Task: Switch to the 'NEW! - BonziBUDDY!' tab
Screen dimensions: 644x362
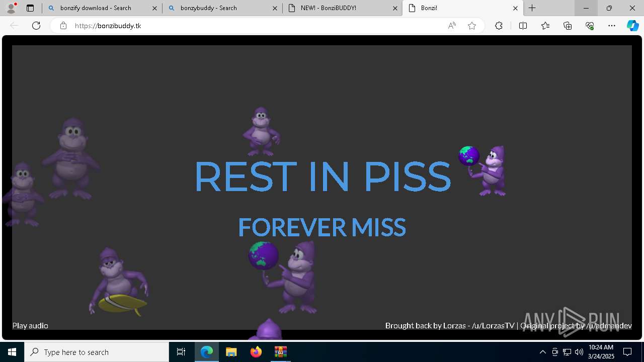Action: [342, 8]
